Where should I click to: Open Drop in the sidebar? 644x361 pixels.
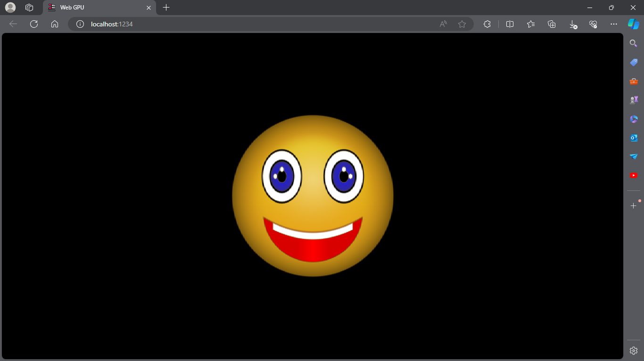[x=633, y=156]
